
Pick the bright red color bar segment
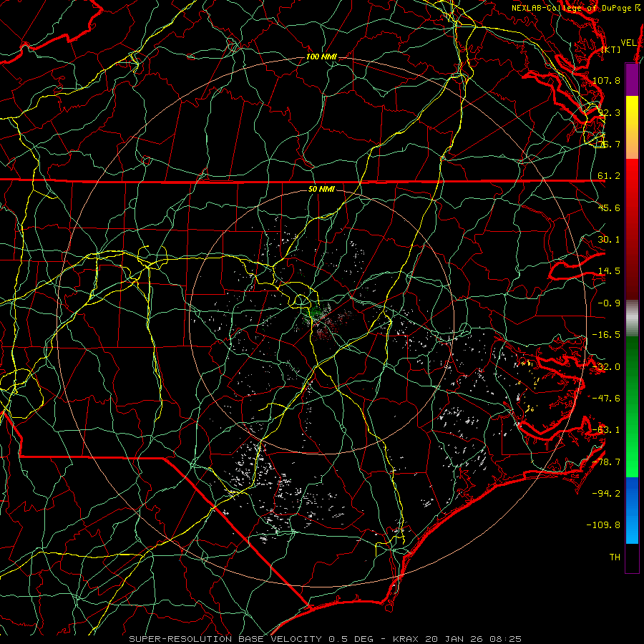tap(632, 181)
